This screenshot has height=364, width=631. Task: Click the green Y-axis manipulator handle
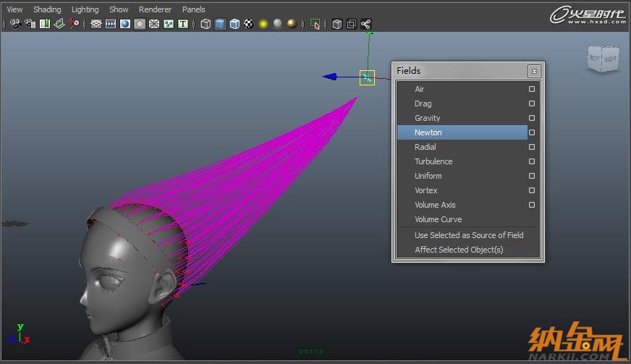369,34
